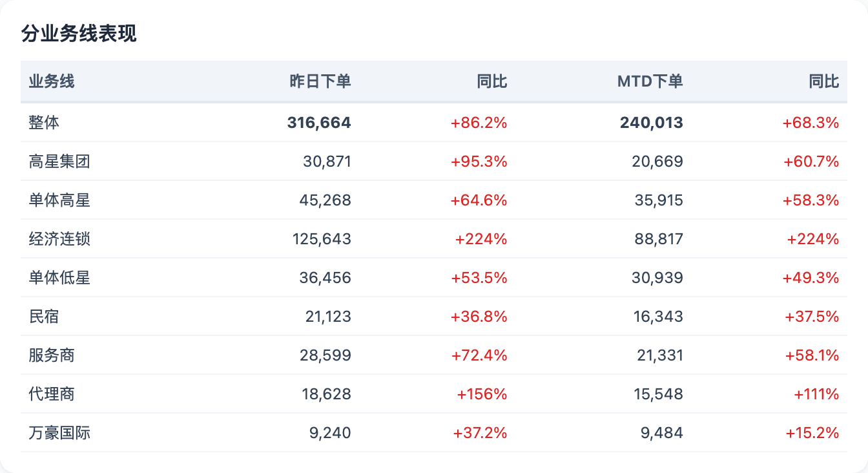Select the 整体 row label

click(44, 123)
